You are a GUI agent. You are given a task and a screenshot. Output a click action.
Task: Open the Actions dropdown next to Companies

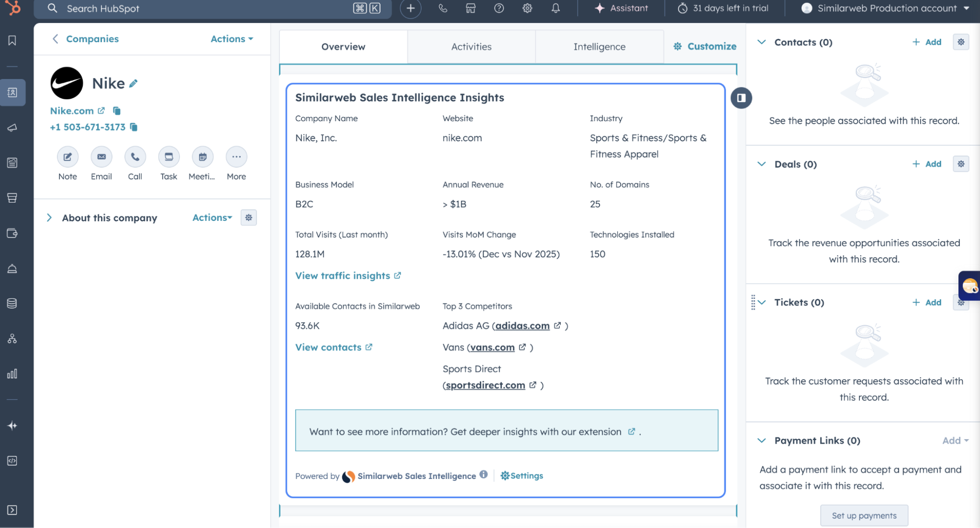coord(232,39)
